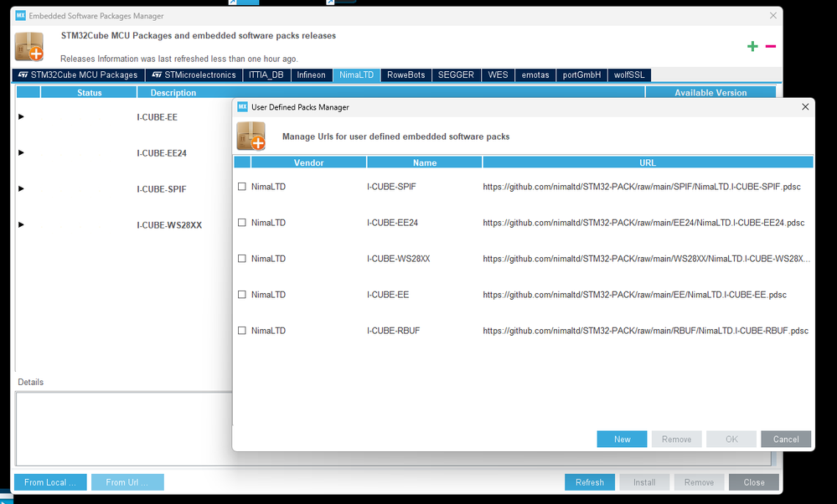The width and height of the screenshot is (837, 504).
Task: Click the MX logo in User Defined Packs Manager title
Action: tap(242, 106)
